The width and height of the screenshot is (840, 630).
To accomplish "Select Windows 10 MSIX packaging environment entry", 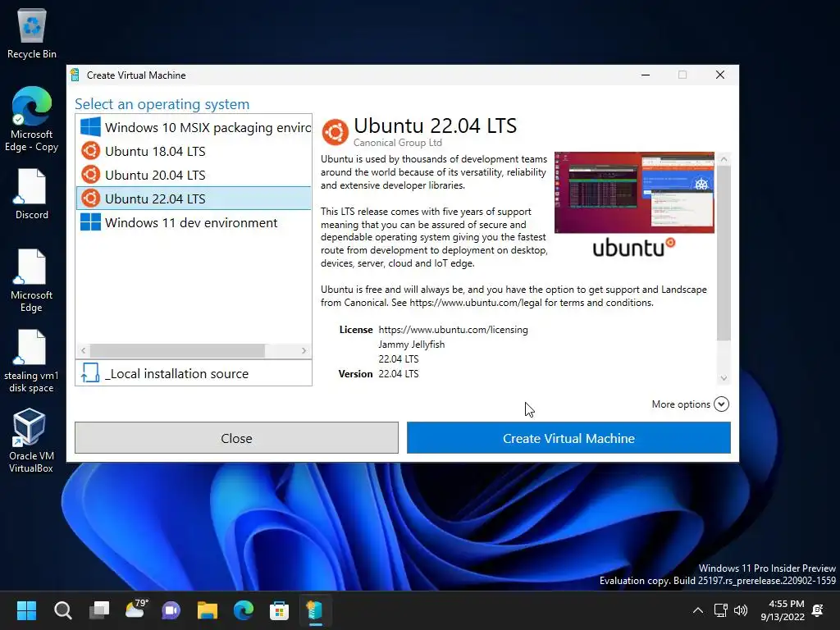I will [x=194, y=127].
